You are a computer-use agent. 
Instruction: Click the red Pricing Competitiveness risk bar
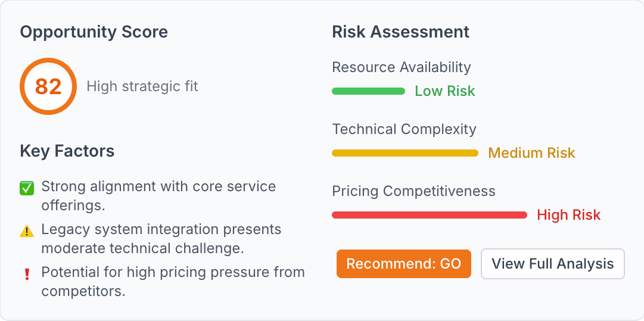[x=430, y=215]
